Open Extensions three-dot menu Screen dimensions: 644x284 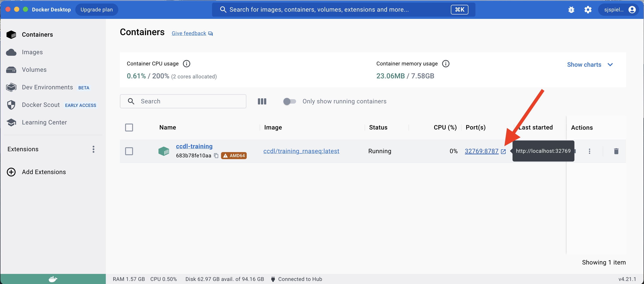(94, 149)
